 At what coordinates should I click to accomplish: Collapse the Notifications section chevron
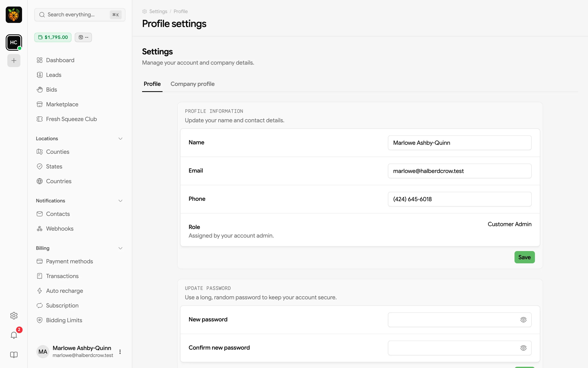point(120,201)
